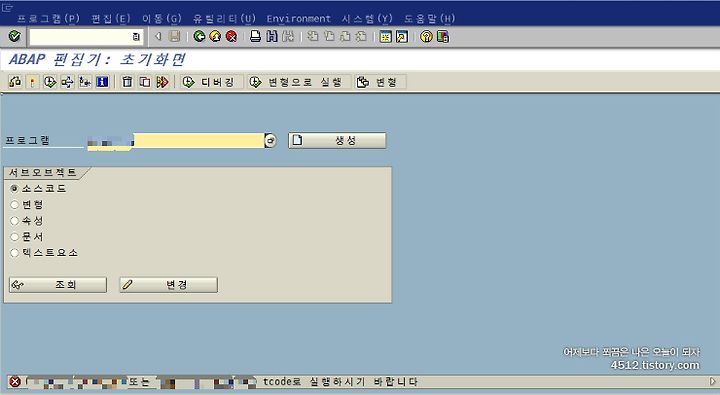Click the 프로그램 name input field
The width and height of the screenshot is (720, 395).
175,141
